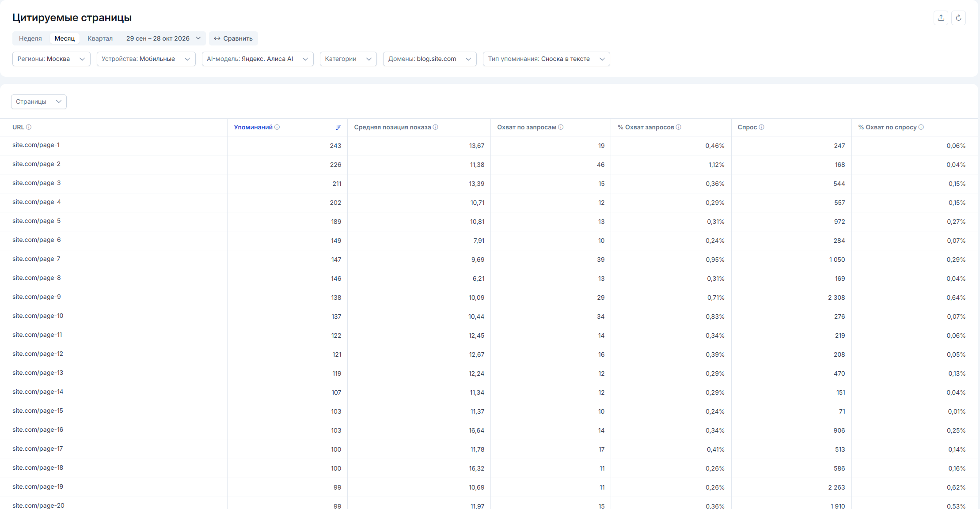The width and height of the screenshot is (980, 509).
Task: Sort by the Спрос column header
Action: pyautogui.click(x=747, y=127)
